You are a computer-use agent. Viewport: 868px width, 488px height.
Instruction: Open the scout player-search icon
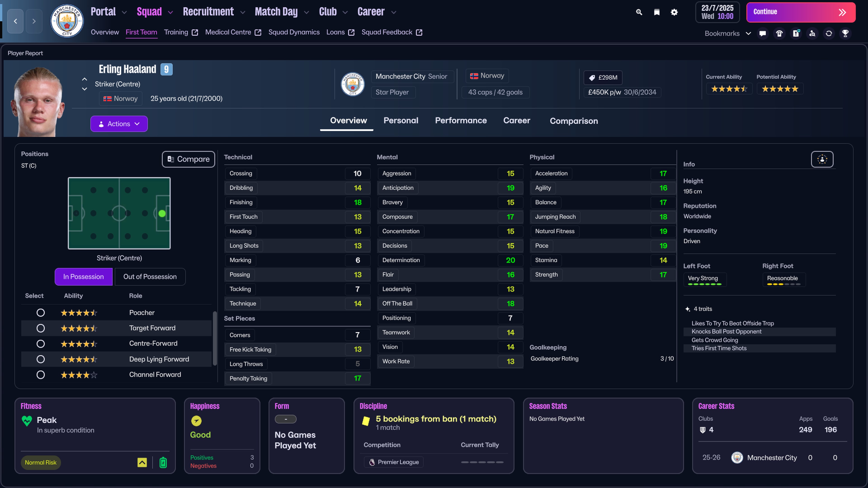click(812, 33)
